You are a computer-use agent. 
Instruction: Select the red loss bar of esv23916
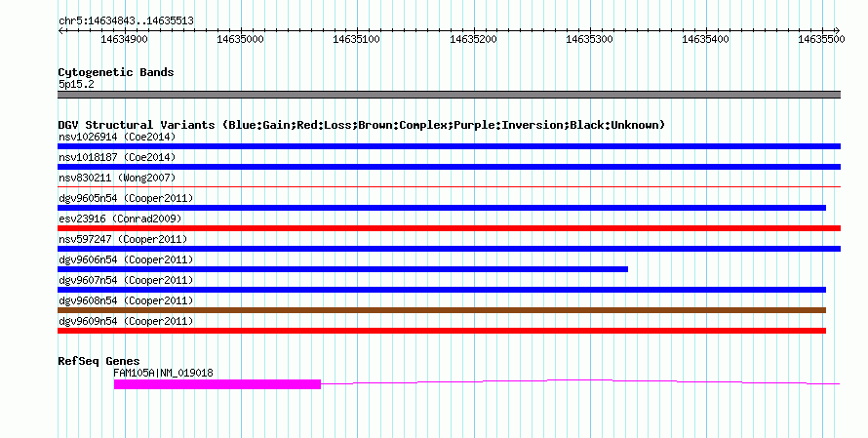(x=449, y=228)
